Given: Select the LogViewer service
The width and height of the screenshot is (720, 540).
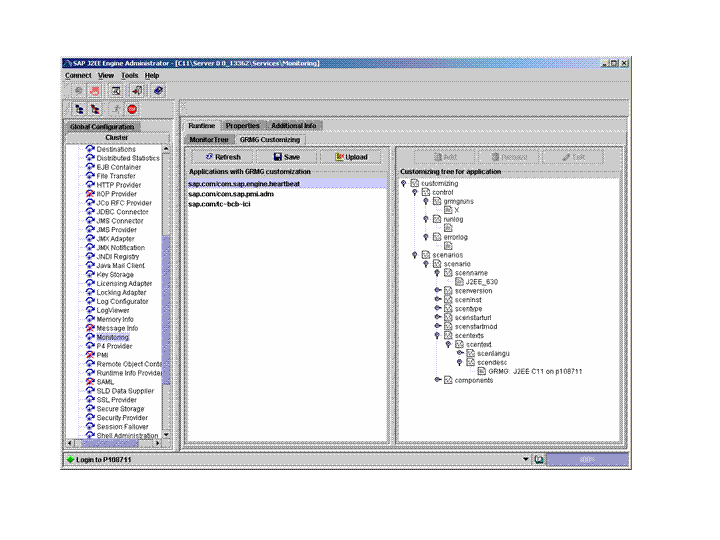Looking at the screenshot, I should point(113,310).
